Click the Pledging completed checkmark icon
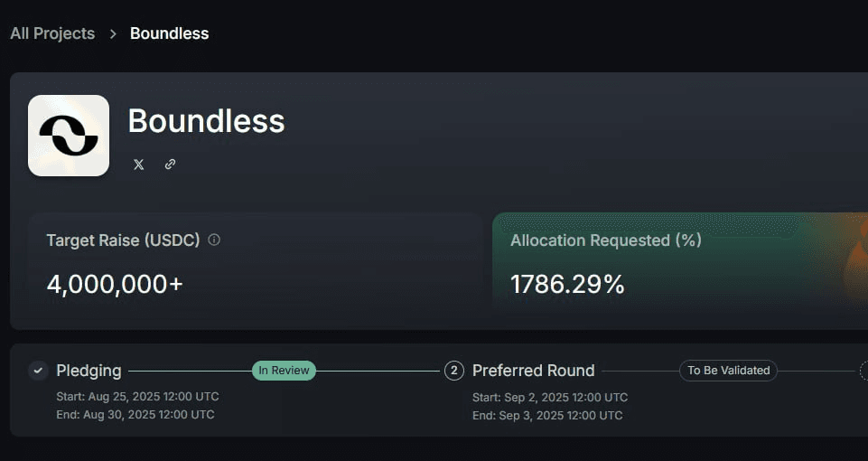Viewport: 868px width, 461px height. pos(38,371)
